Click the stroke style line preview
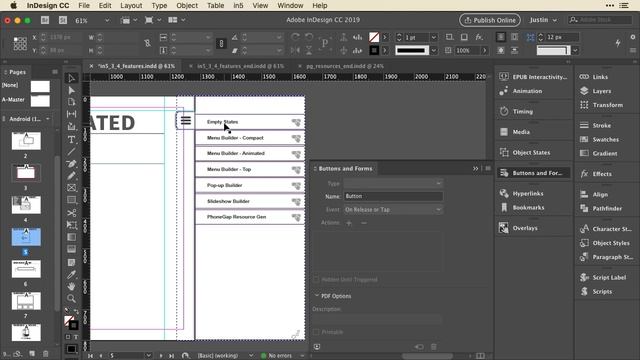 (411, 50)
